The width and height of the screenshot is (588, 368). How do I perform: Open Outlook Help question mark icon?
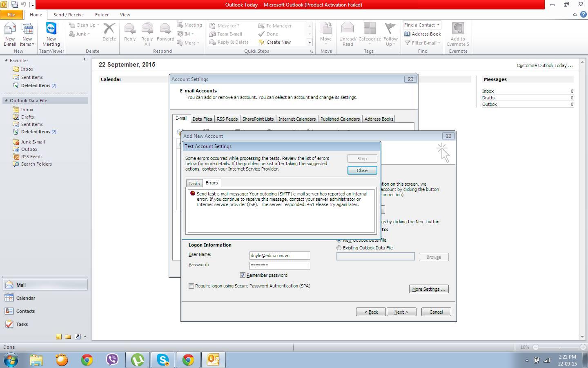point(583,14)
